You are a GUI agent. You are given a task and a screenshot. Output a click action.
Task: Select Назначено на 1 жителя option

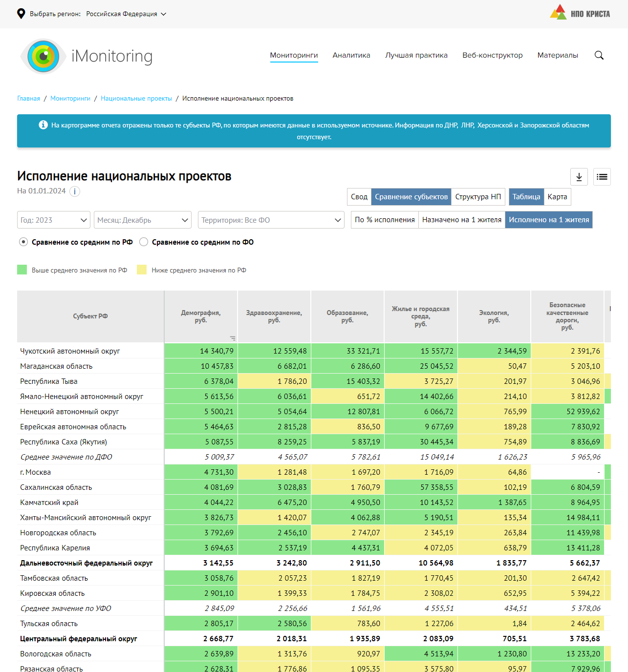(x=462, y=220)
